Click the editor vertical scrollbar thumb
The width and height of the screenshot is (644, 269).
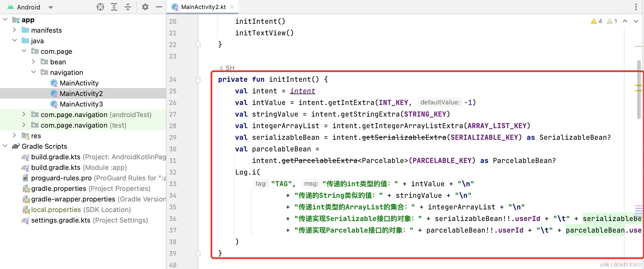(x=639, y=90)
